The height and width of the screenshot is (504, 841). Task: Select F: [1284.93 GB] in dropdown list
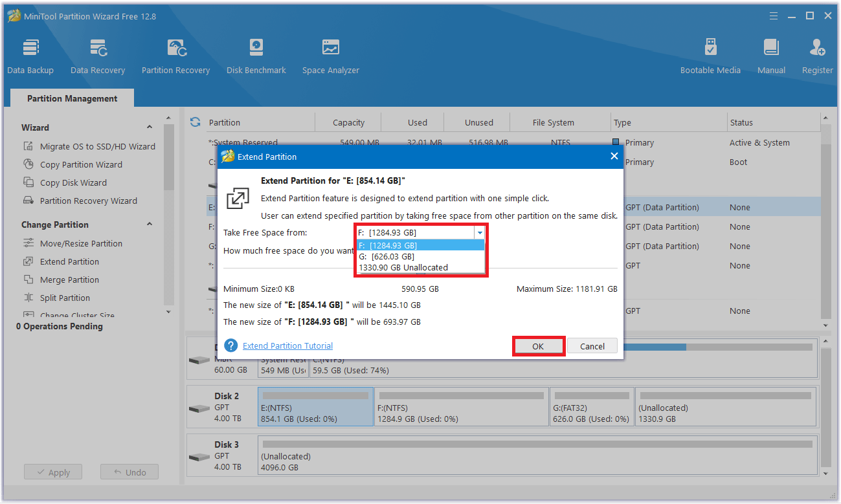click(x=421, y=245)
